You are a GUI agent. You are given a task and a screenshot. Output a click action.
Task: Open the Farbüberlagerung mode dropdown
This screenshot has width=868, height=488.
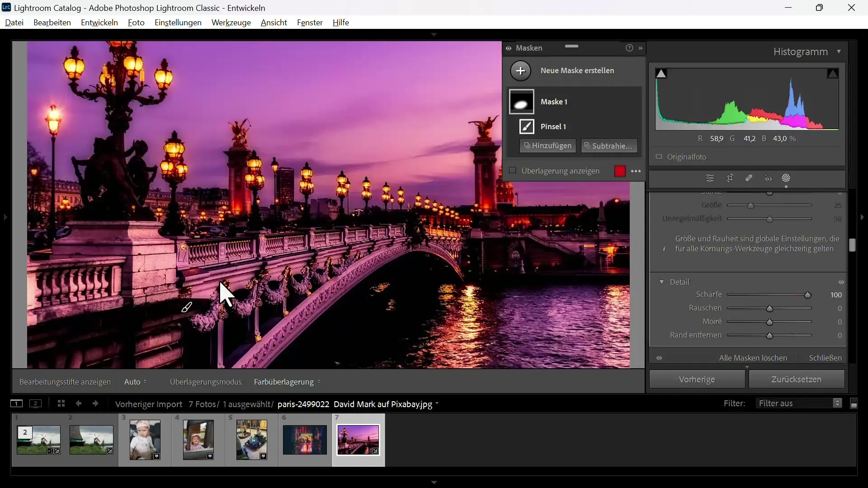[288, 382]
